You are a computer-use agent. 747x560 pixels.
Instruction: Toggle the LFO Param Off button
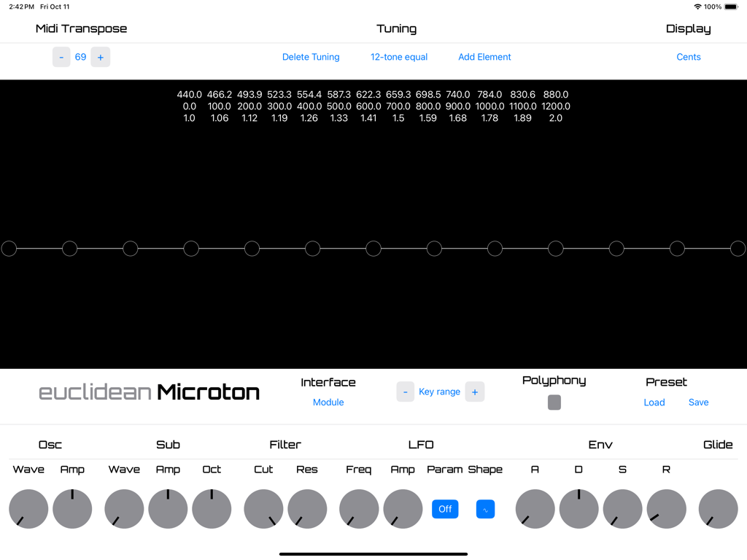[x=445, y=509]
